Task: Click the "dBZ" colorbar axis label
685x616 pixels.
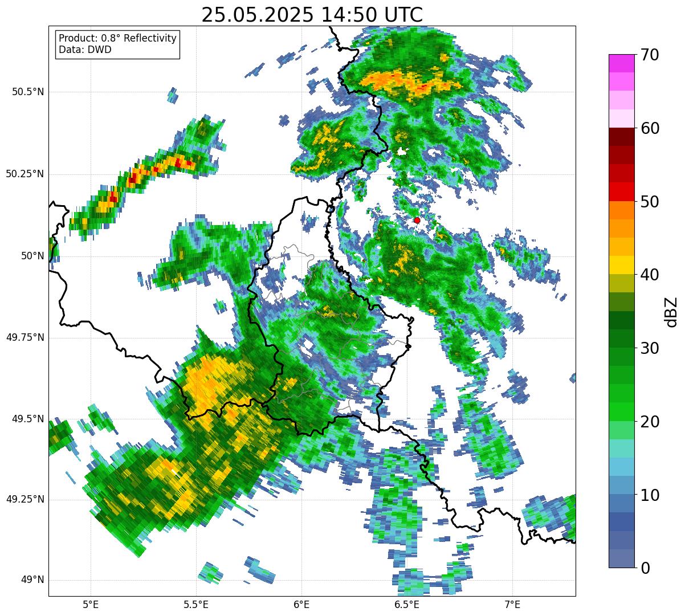Action: [672, 312]
